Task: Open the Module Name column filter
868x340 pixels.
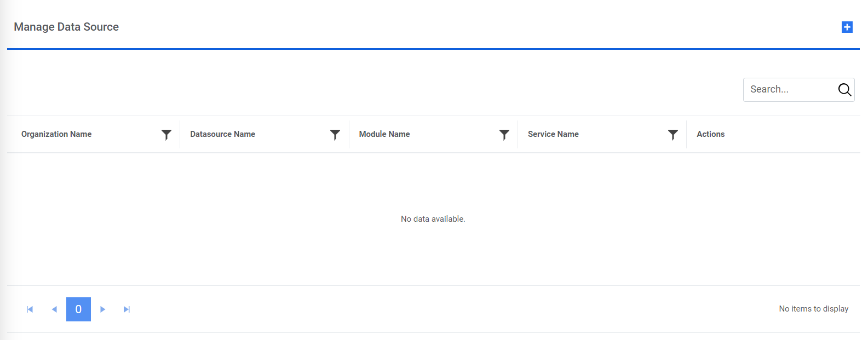Action: point(504,135)
